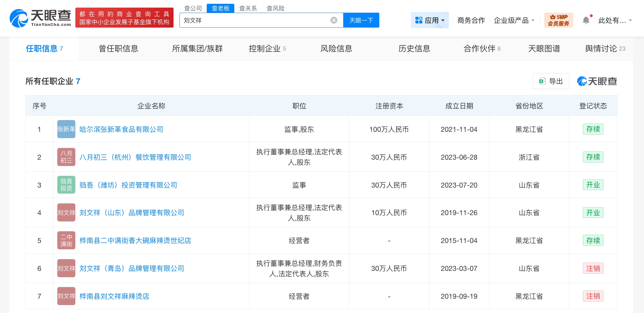644x313 pixels.
Task: Switch to the 查老板 search tab
Action: click(221, 8)
